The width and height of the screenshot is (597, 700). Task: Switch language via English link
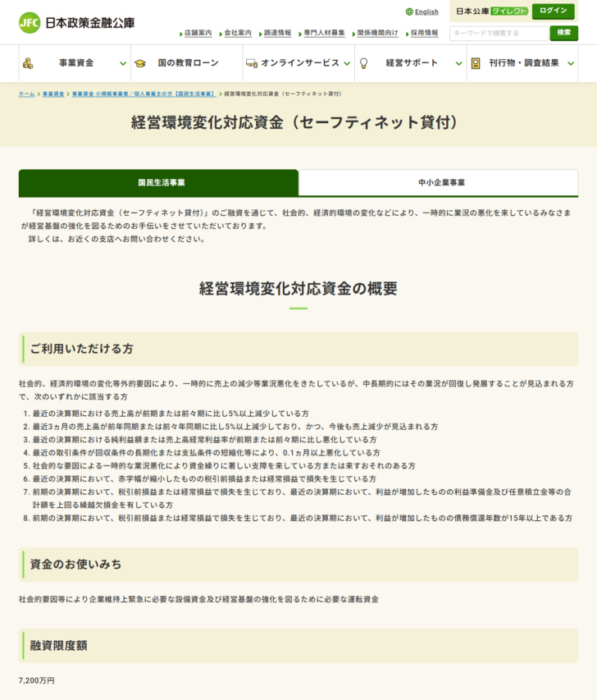click(x=426, y=12)
